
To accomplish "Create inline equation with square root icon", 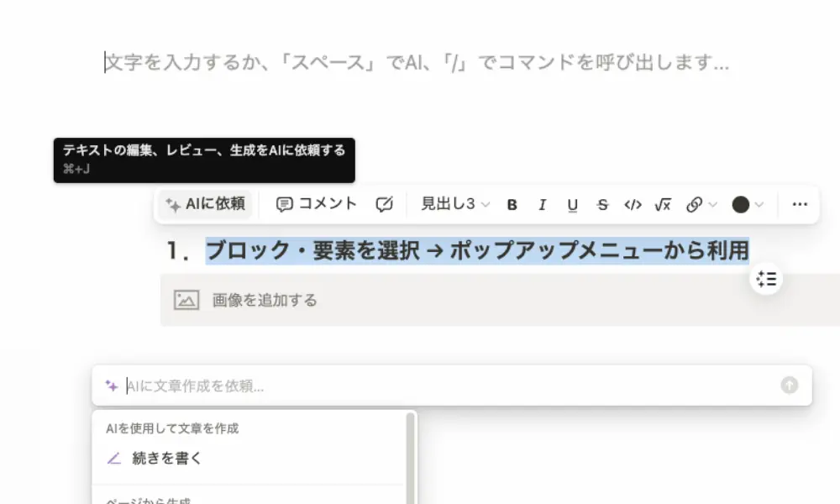I will (x=663, y=205).
